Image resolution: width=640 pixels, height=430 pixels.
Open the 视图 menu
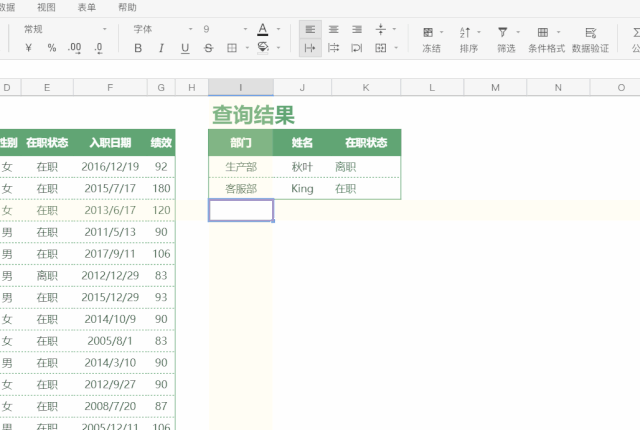[46, 7]
